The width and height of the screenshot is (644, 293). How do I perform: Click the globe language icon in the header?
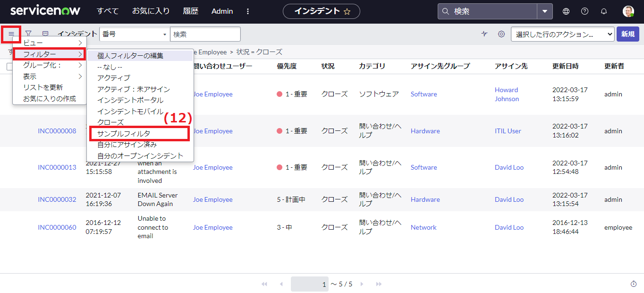coord(566,11)
